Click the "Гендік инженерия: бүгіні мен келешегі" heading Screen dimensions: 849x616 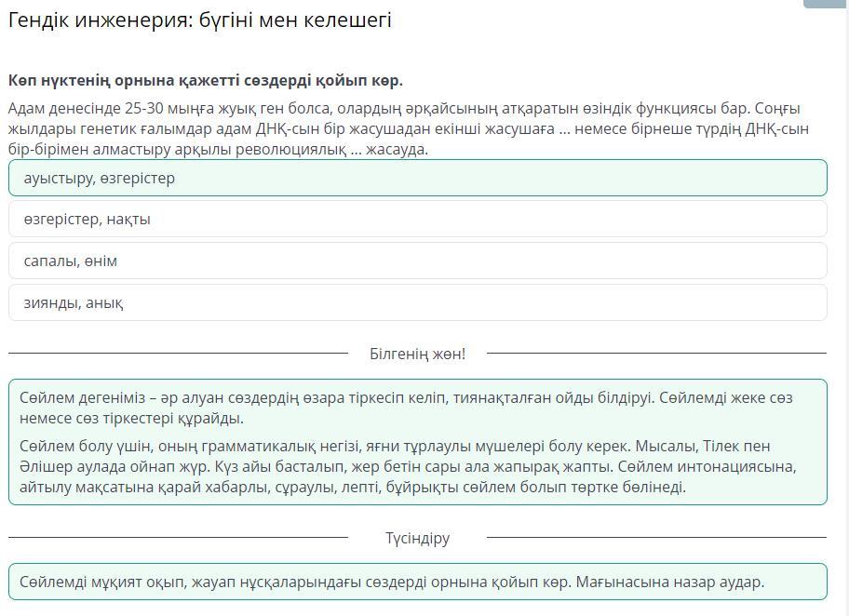pyautogui.click(x=200, y=20)
